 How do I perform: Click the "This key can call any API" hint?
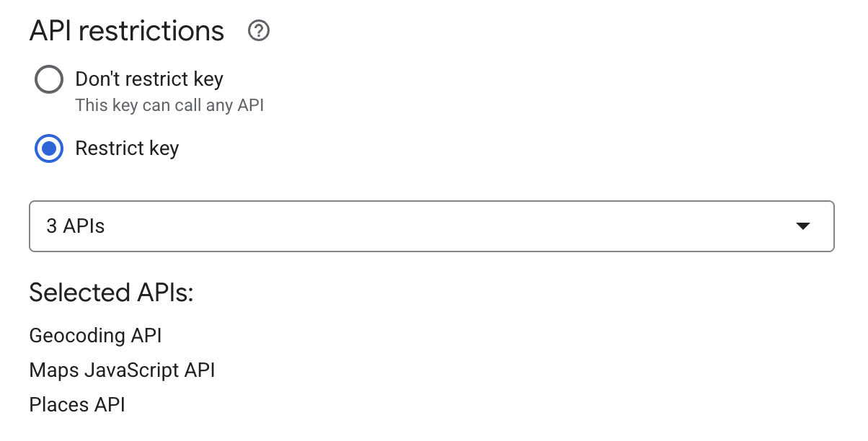point(169,105)
